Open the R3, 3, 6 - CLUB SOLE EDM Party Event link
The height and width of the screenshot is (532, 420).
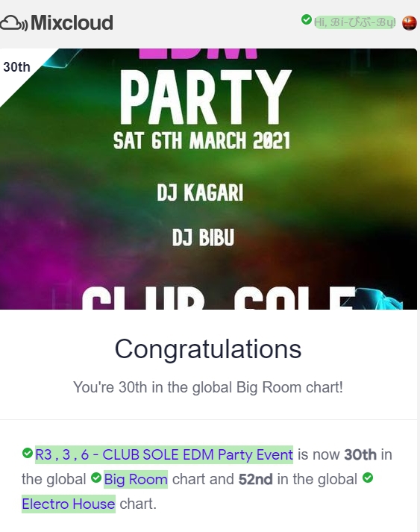tap(164, 454)
